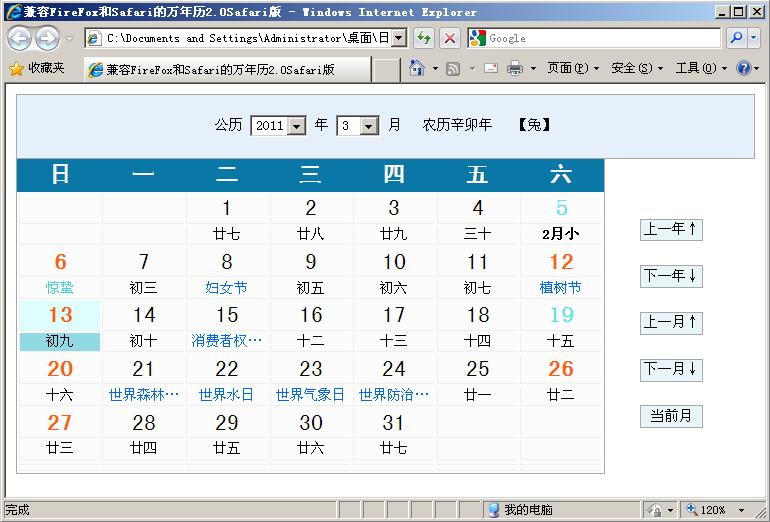This screenshot has width=770, height=522.
Task: Click the 120% zoom level button
Action: pyautogui.click(x=707, y=510)
